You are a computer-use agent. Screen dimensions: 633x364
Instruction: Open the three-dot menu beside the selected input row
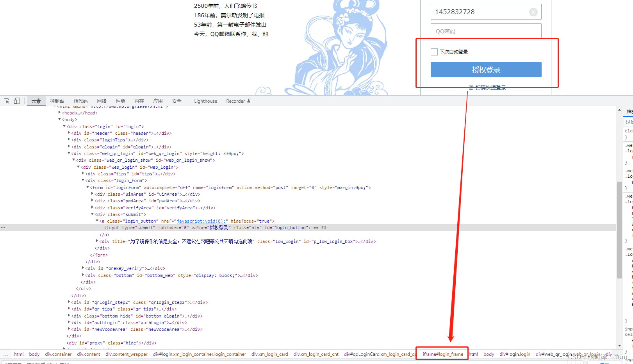[3, 228]
